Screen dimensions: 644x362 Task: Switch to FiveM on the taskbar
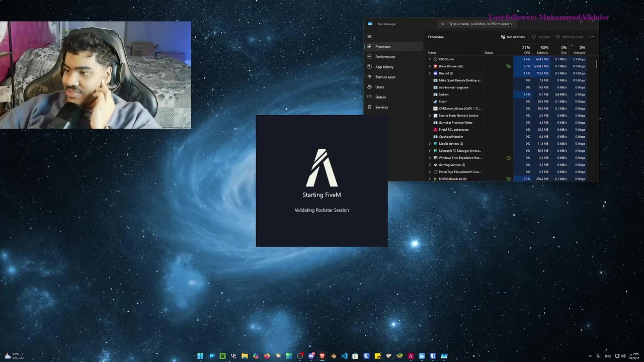(x=411, y=356)
